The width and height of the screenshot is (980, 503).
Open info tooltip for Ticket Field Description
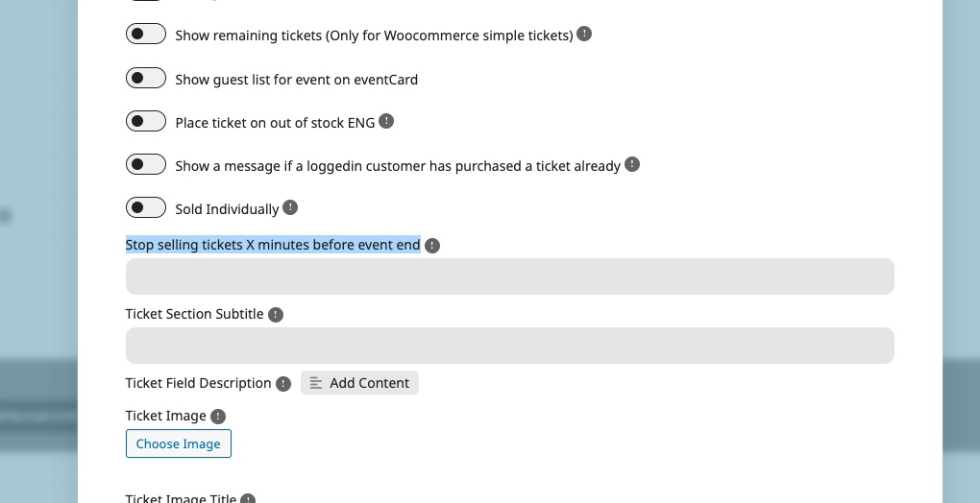[283, 384]
